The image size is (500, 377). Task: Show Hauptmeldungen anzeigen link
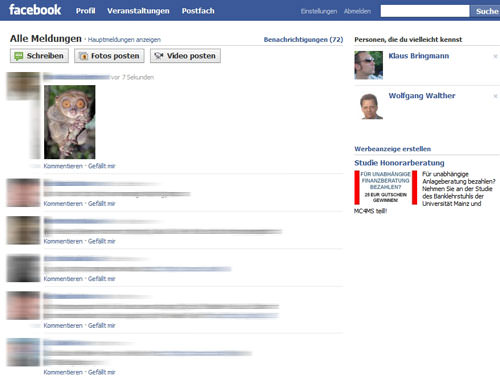coord(124,40)
